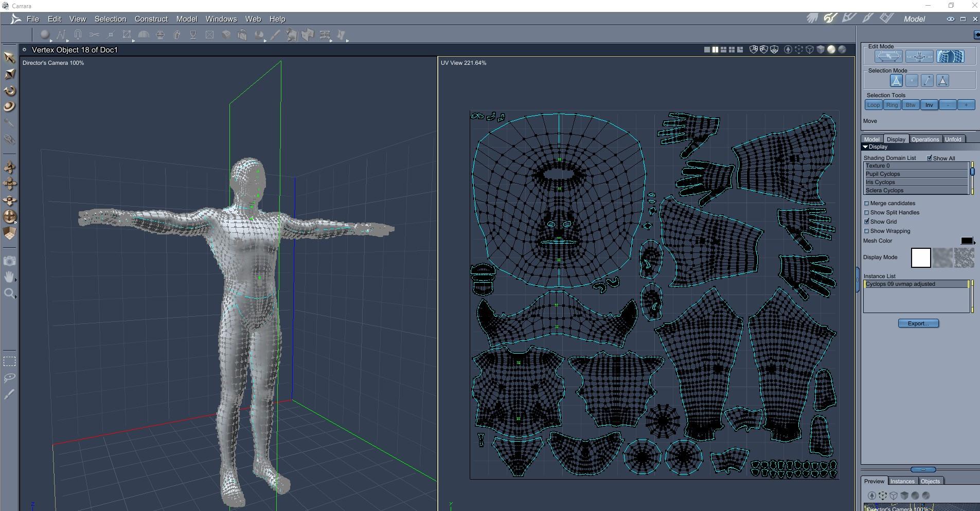Screen dimensions: 980x511
Task: Select edge selection mode icon
Action: 927,81
